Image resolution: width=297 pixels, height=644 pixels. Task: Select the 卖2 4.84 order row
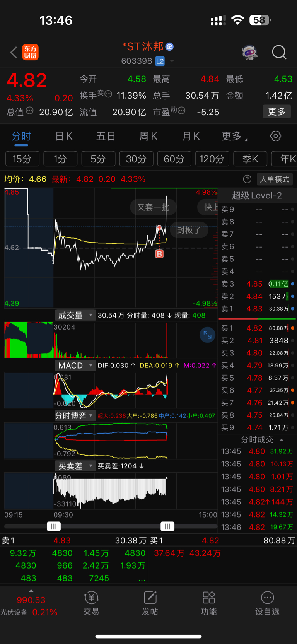258,296
